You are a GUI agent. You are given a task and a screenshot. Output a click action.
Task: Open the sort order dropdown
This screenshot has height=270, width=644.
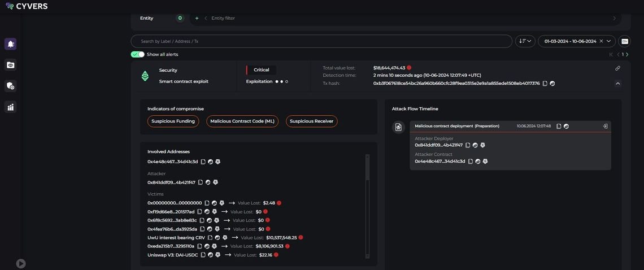point(525,41)
